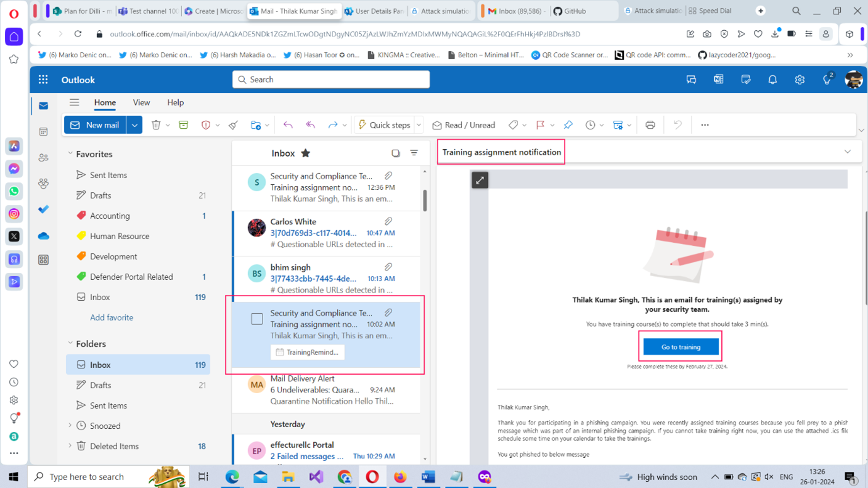The width and height of the screenshot is (868, 488).
Task: Tick the checkbox on selected training email
Action: click(257, 319)
